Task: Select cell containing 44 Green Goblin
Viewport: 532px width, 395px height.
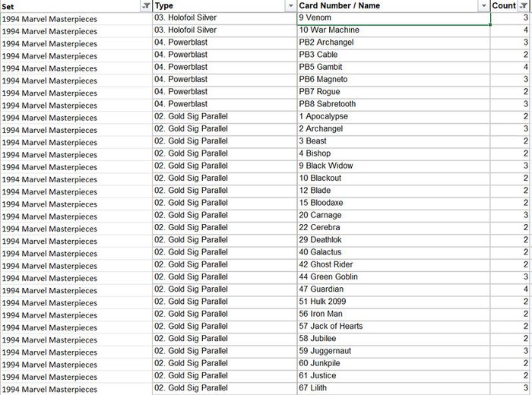Action: coord(394,278)
